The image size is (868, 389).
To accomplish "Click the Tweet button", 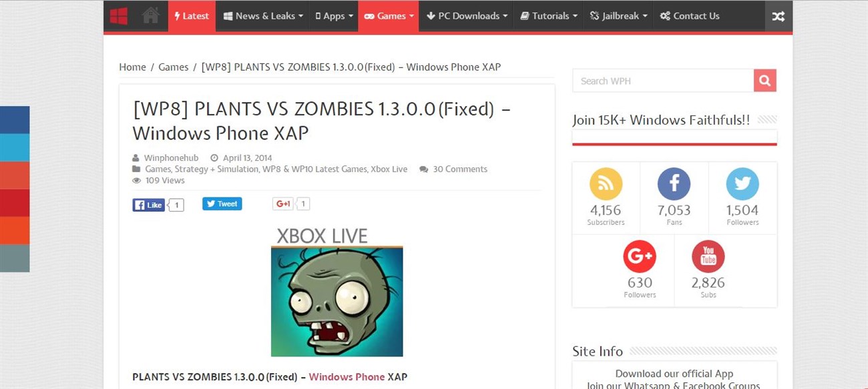I will pos(222,204).
